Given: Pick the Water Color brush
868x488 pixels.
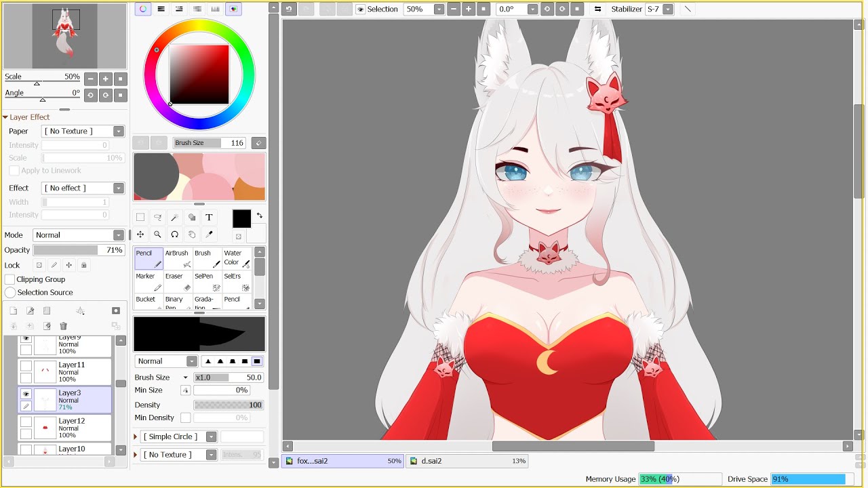Looking at the screenshot, I should click(x=237, y=258).
